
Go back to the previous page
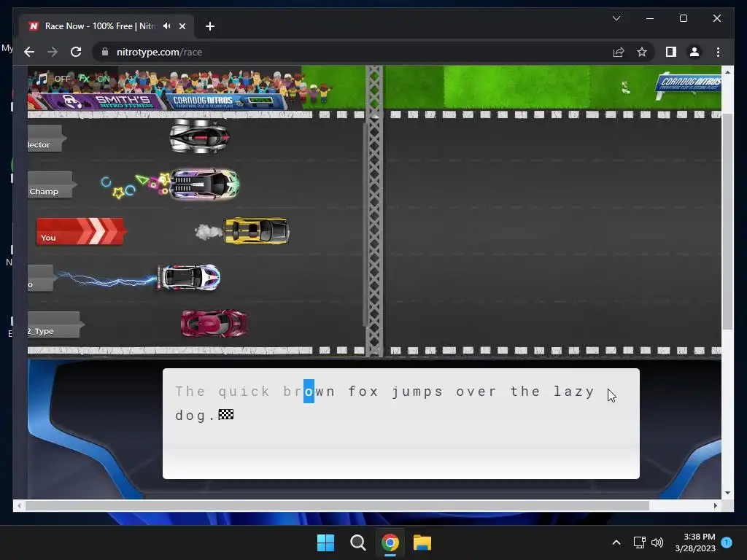[x=29, y=52]
